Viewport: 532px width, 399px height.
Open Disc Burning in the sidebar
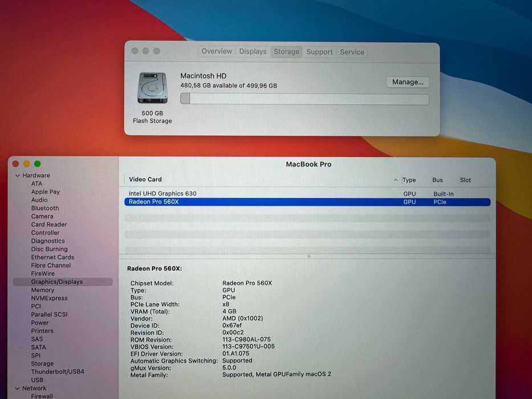tap(49, 249)
